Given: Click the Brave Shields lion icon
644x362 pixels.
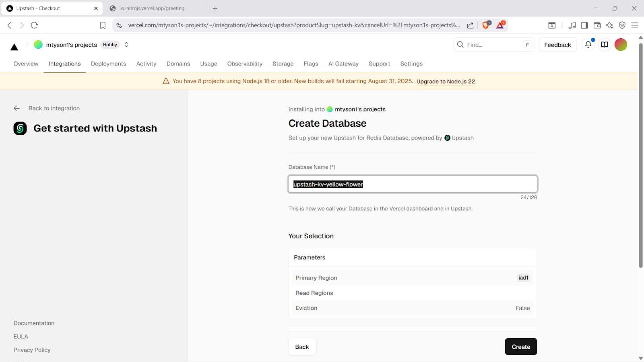Looking at the screenshot, I should tap(486, 25).
